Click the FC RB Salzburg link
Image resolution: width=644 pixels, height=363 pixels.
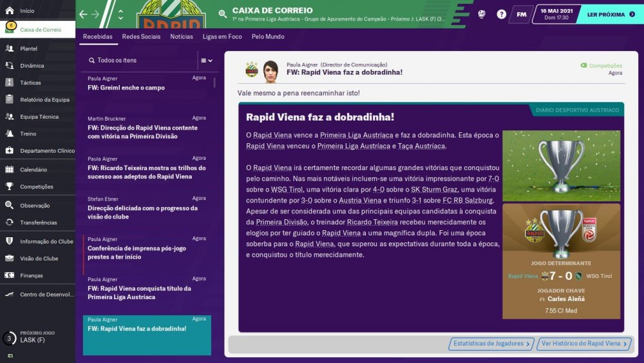pos(468,201)
